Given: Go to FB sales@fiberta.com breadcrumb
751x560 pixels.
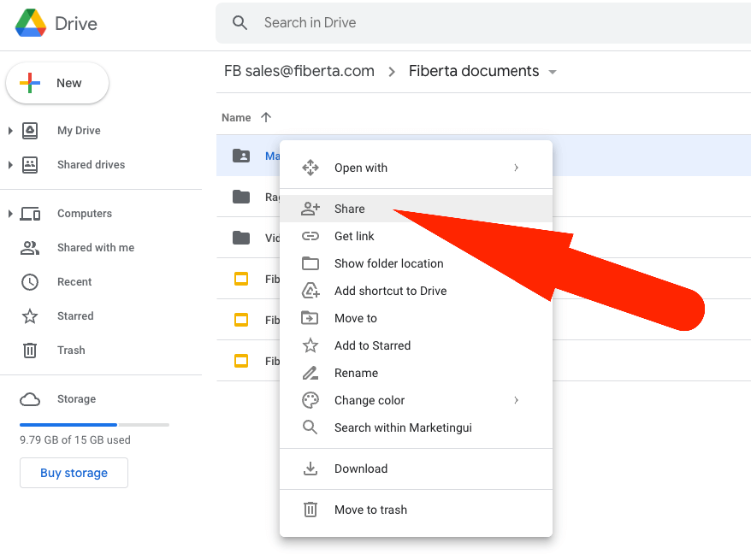Looking at the screenshot, I should tap(299, 71).
